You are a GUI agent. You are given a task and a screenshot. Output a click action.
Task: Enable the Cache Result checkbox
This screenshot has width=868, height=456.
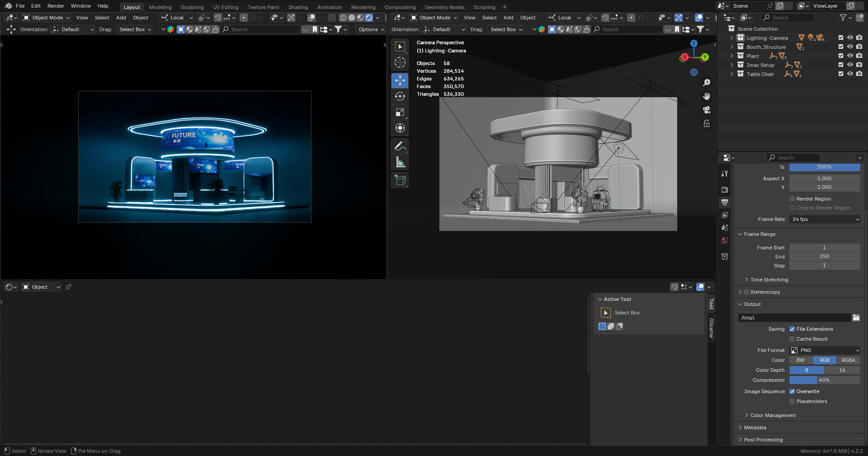tap(792, 339)
